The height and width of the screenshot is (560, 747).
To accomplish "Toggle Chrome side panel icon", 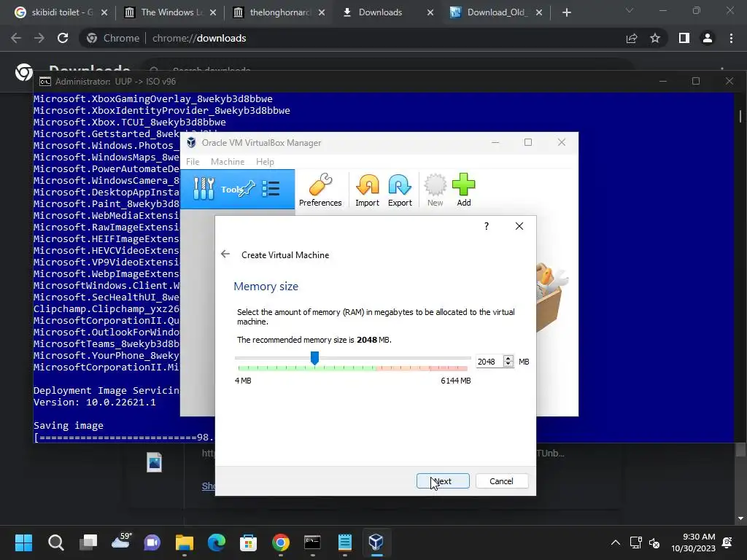I will [684, 38].
